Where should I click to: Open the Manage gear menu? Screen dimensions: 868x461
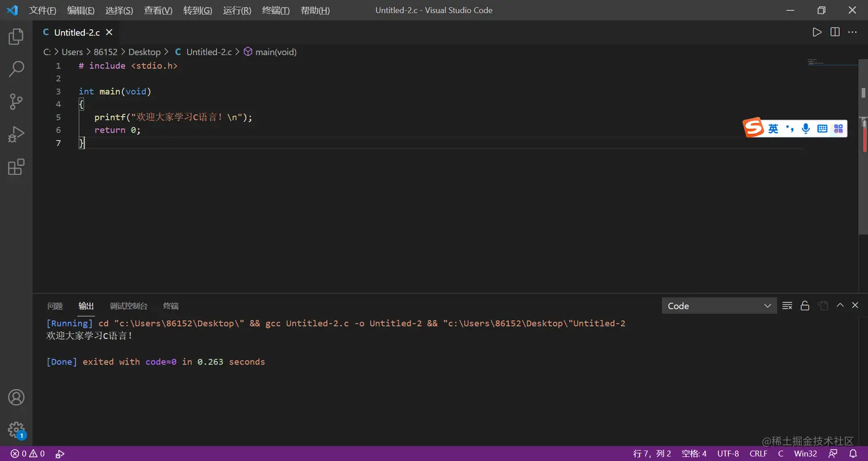click(16, 429)
